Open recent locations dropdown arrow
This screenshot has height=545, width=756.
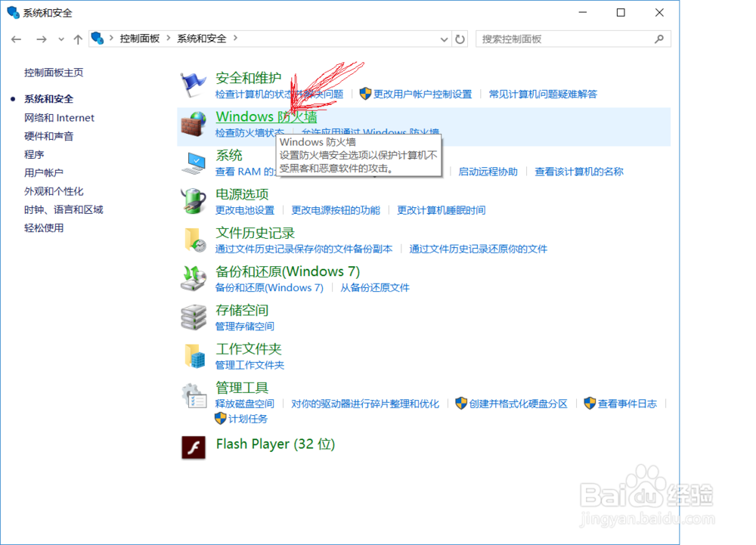click(x=61, y=39)
